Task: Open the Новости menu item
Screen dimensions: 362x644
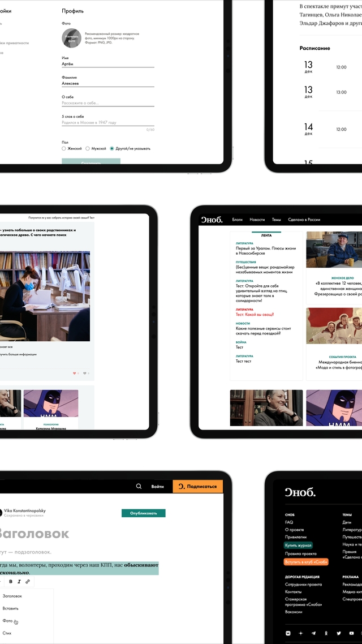Action: pyautogui.click(x=257, y=220)
